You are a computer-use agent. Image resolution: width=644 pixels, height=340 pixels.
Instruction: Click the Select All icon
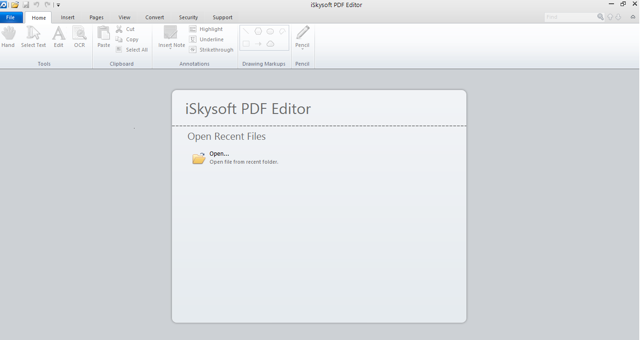119,50
